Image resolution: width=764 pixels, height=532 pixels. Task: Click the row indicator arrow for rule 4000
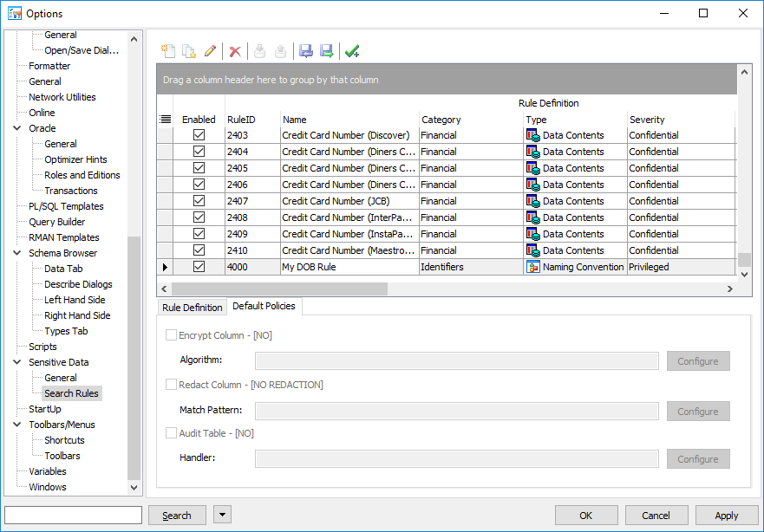tap(165, 267)
